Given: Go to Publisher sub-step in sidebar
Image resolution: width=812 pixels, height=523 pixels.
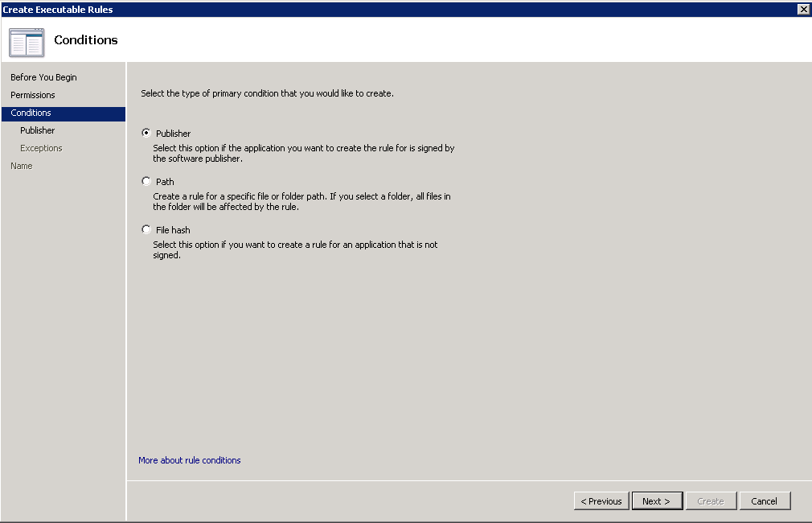Looking at the screenshot, I should [38, 130].
